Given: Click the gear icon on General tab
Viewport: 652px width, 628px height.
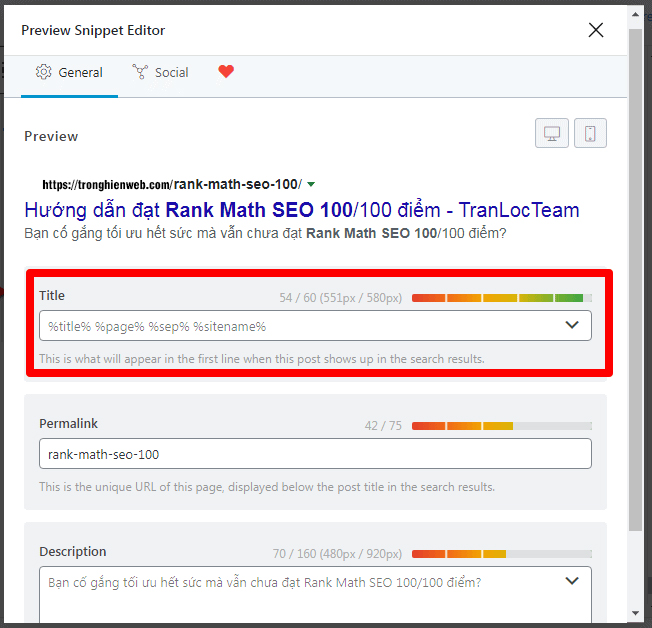Looking at the screenshot, I should click(43, 72).
